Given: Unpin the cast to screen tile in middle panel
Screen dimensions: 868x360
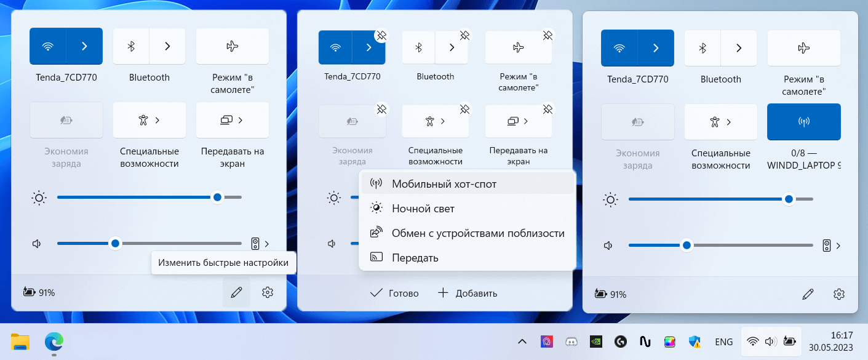Looking at the screenshot, I should pos(547,110).
